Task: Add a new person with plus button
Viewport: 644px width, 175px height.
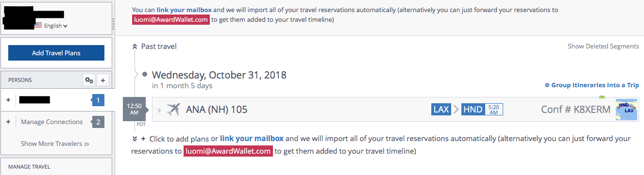Action: click(103, 80)
